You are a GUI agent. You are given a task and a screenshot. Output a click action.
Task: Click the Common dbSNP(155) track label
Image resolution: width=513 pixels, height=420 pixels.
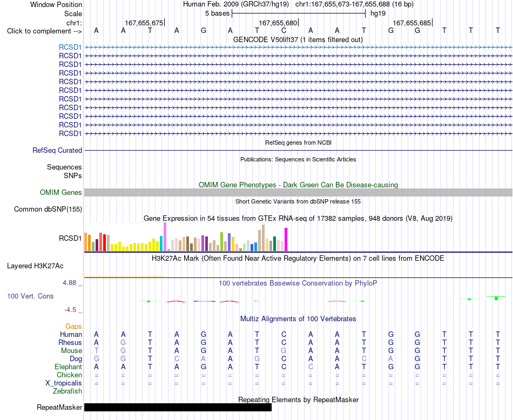(x=48, y=209)
